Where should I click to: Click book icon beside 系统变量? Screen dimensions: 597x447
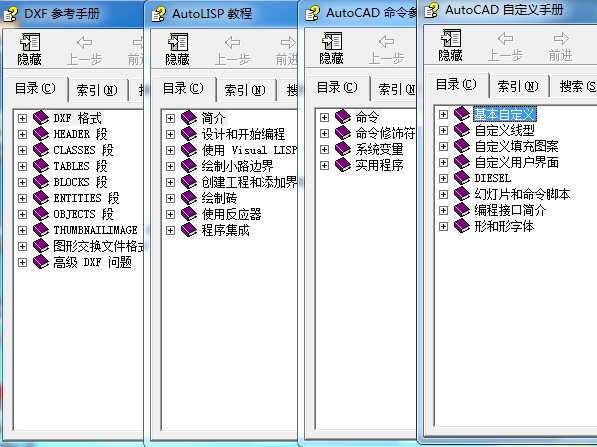pyautogui.click(x=343, y=148)
